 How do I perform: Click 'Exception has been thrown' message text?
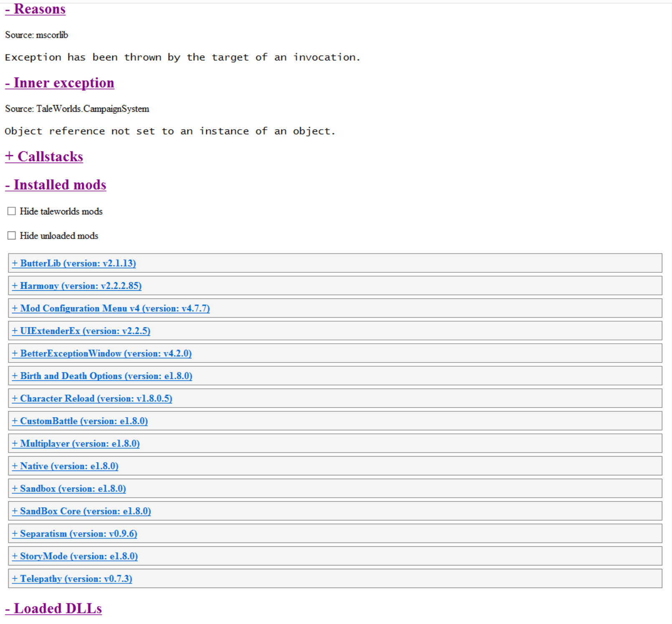(x=183, y=58)
